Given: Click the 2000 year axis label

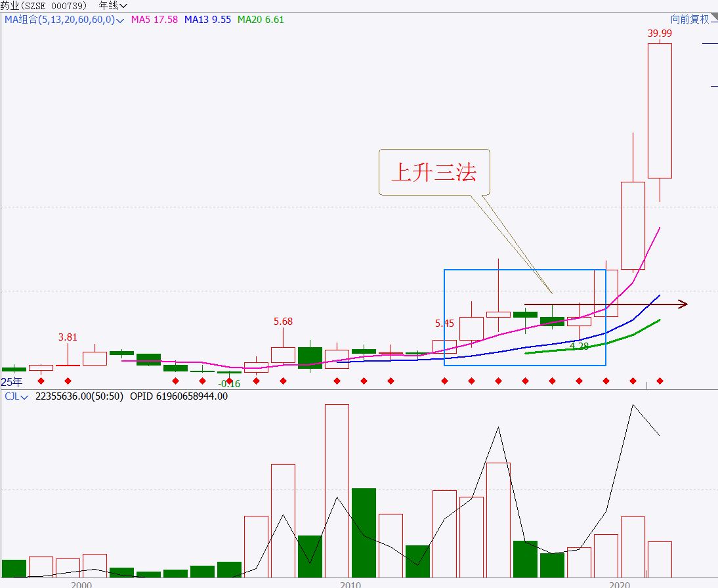Looking at the screenshot, I should [x=81, y=584].
